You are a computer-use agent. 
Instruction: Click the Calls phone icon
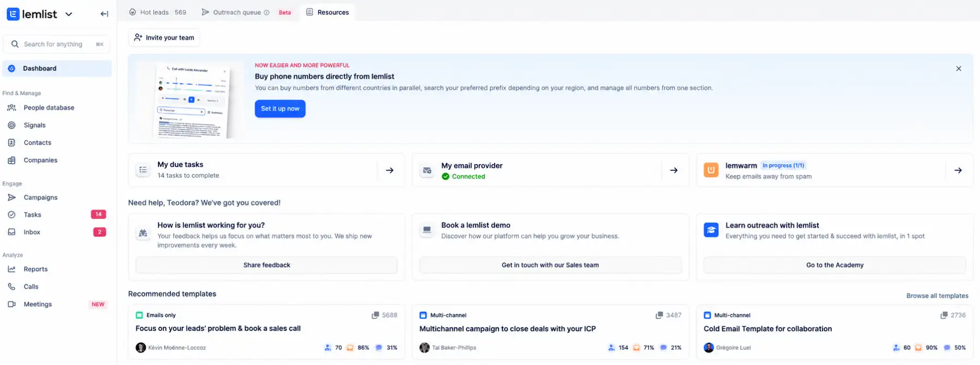pyautogui.click(x=11, y=287)
